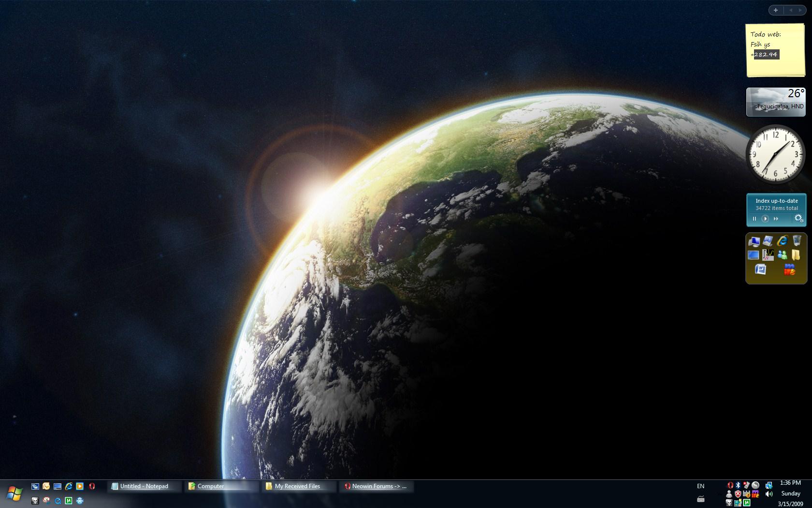
Task: Open folder icon in launcher gadget
Action: point(796,255)
